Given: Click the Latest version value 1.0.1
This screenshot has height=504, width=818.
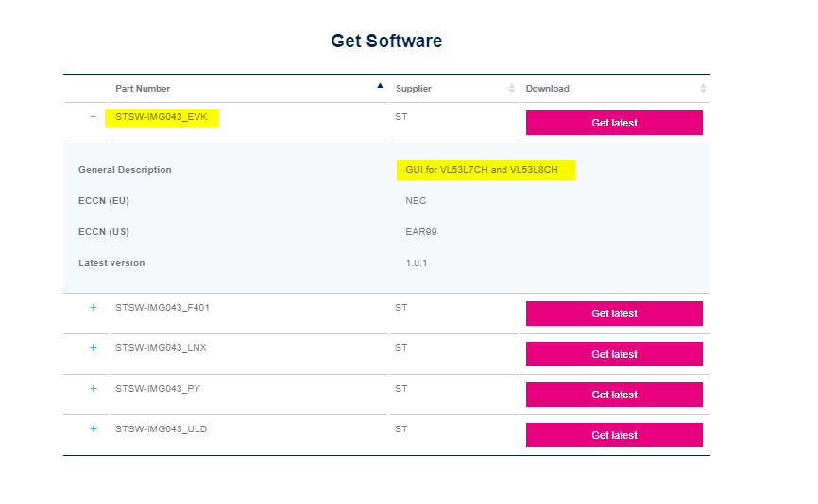Looking at the screenshot, I should (417, 262).
